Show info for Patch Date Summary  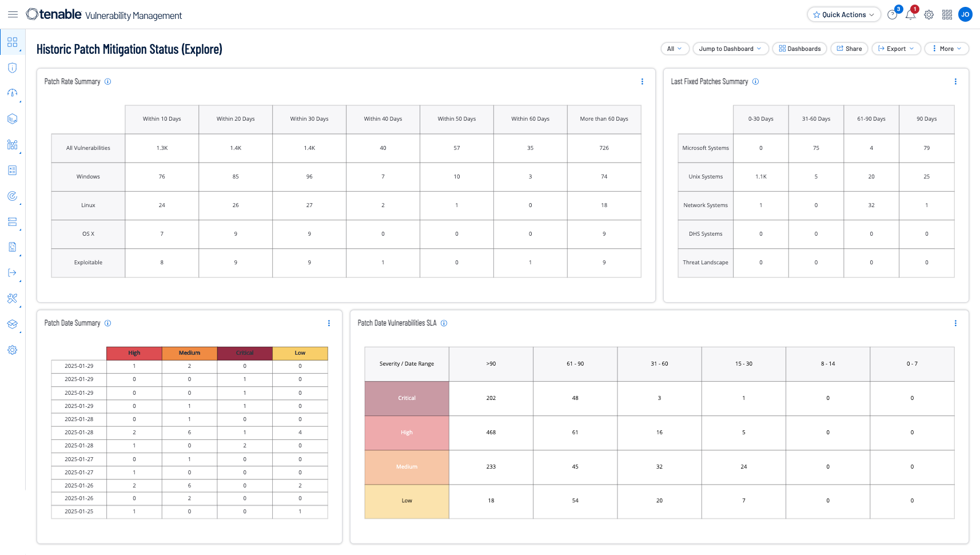click(107, 323)
